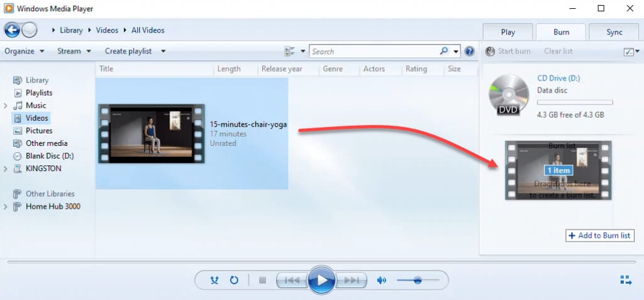The height and width of the screenshot is (300, 644).
Task: Click the 15-minutes-chair-yoga title text
Action: 248,125
